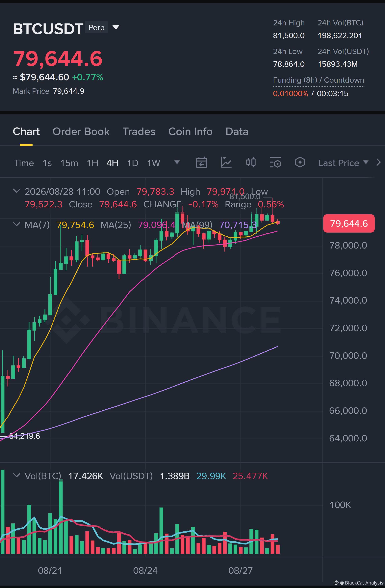Screen dimensions: 385x588
Task: Collapse the MA indicator legend
Action: click(x=16, y=224)
